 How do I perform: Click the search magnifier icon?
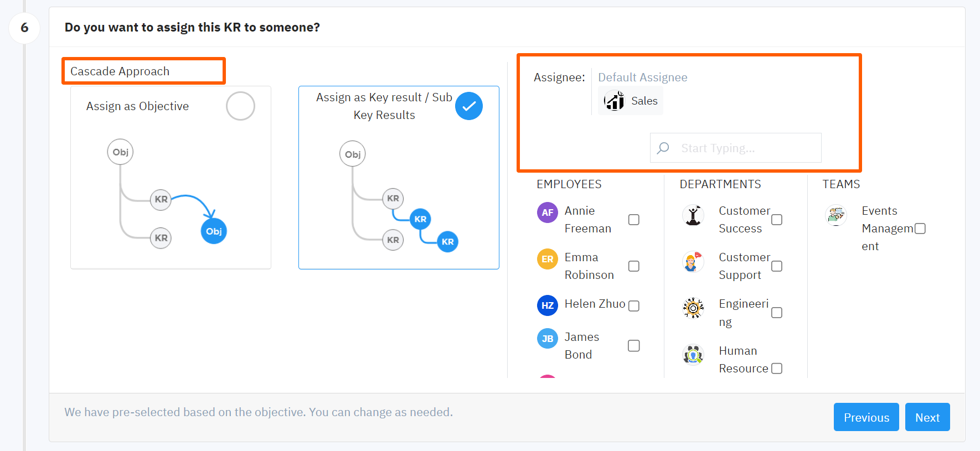click(x=663, y=148)
